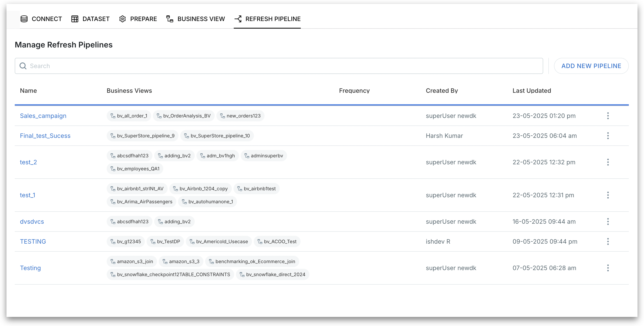Click the Dataset grid icon
The width and height of the screenshot is (644, 326).
click(x=75, y=19)
